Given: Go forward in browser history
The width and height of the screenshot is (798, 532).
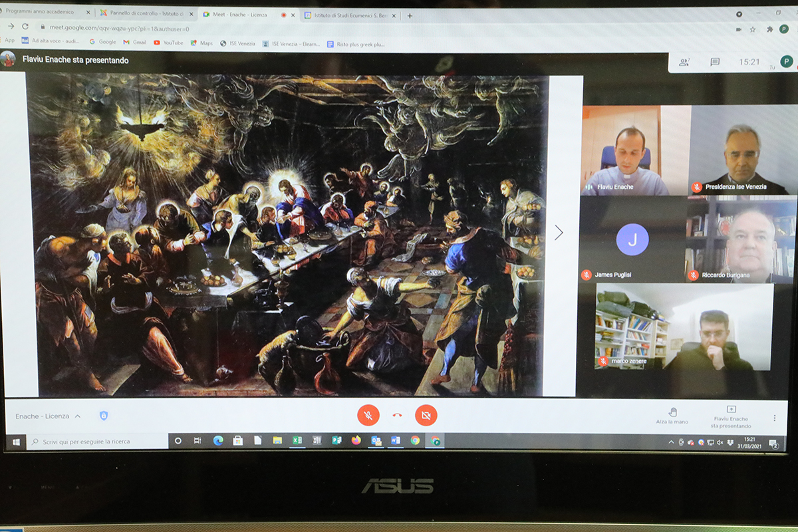Looking at the screenshot, I should pyautogui.click(x=11, y=26).
